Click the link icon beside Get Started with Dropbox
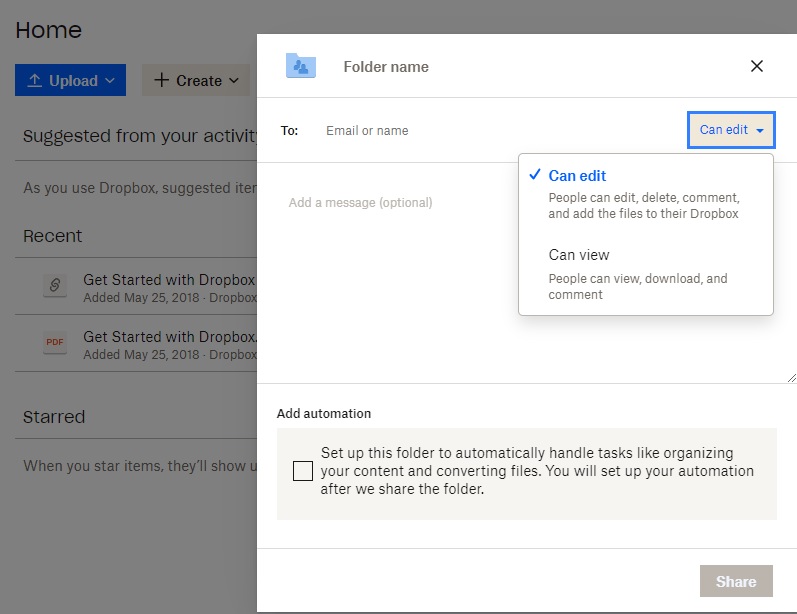This screenshot has width=797, height=614. 55,285
